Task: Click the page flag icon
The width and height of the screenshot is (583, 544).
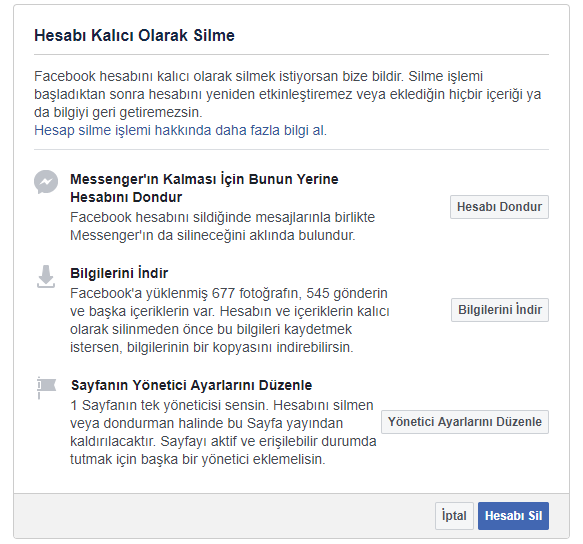Action: [x=46, y=387]
